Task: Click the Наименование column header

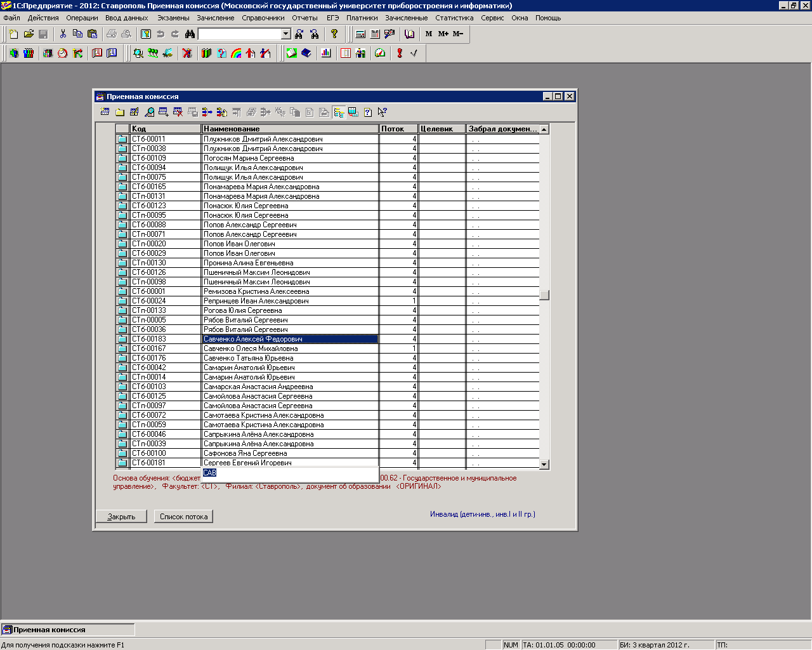Action: pyautogui.click(x=291, y=129)
